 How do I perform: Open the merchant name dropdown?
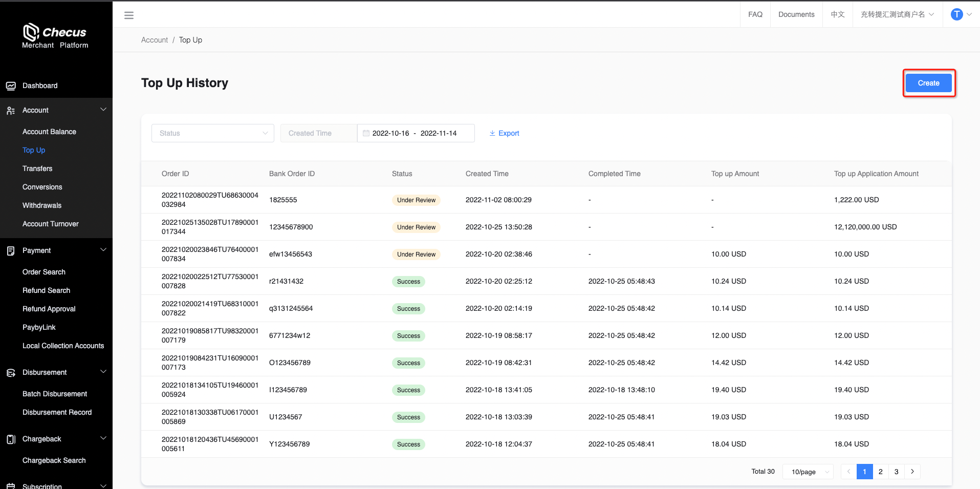tap(897, 14)
